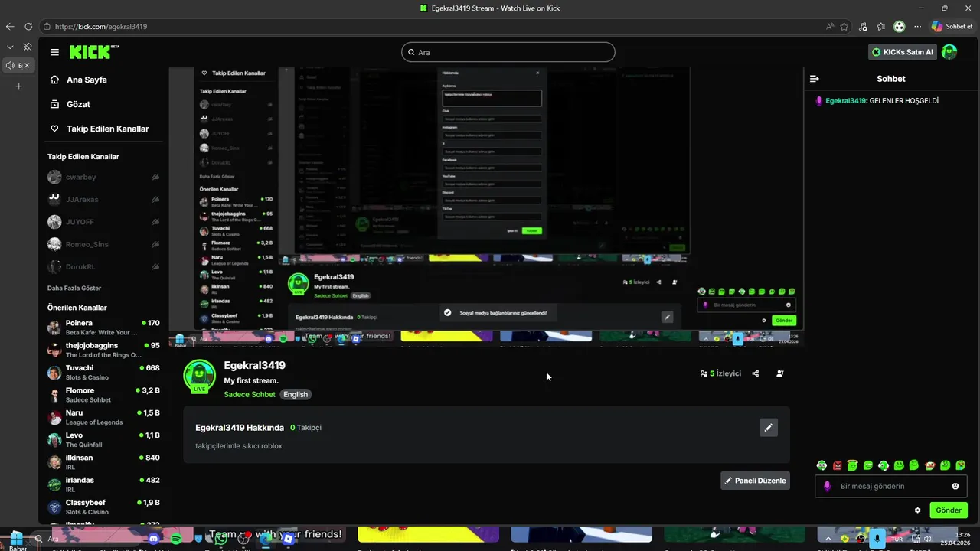Open recommended channel irlandas
This screenshot has height=551, width=980.
click(104, 484)
